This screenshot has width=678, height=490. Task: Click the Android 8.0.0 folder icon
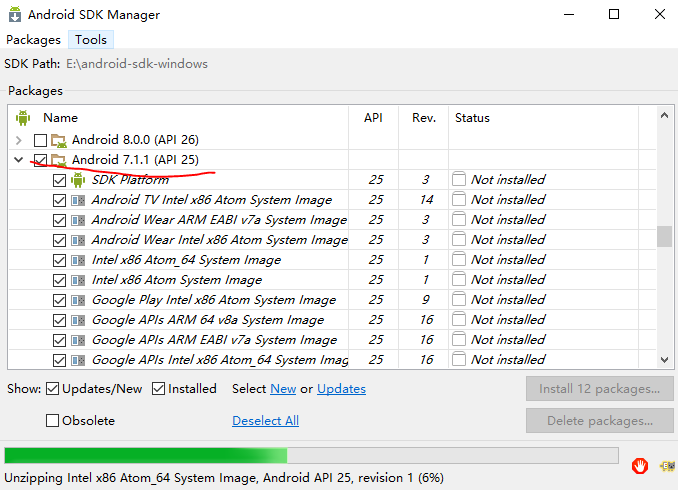click(59, 140)
